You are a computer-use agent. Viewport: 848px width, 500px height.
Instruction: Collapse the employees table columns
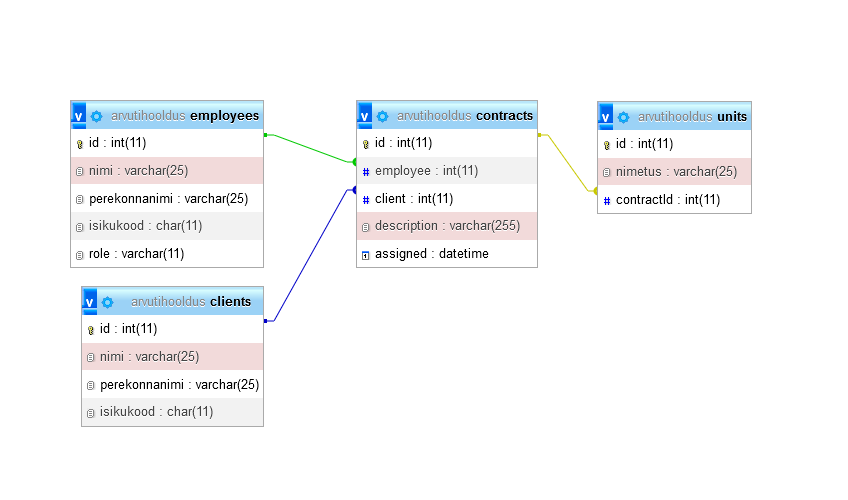[79, 115]
